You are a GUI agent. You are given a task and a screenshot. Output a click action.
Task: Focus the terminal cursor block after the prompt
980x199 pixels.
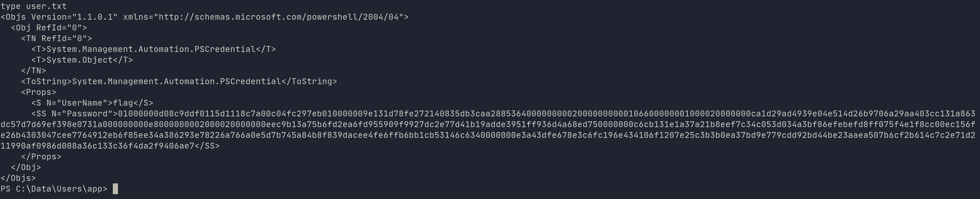(115, 189)
